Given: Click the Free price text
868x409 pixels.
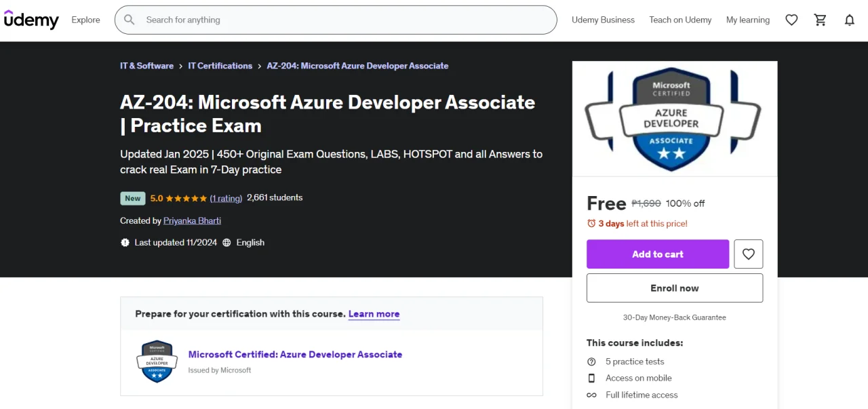Looking at the screenshot, I should pyautogui.click(x=606, y=203).
